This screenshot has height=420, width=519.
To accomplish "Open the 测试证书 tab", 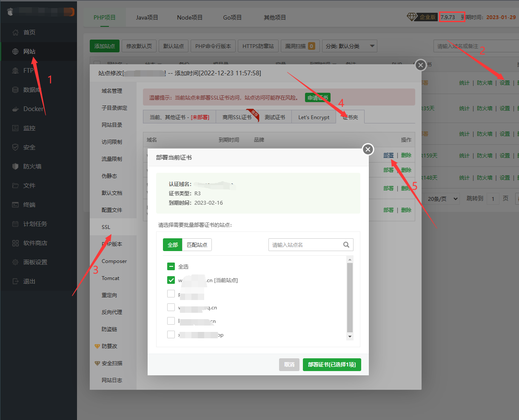I will pyautogui.click(x=275, y=117).
